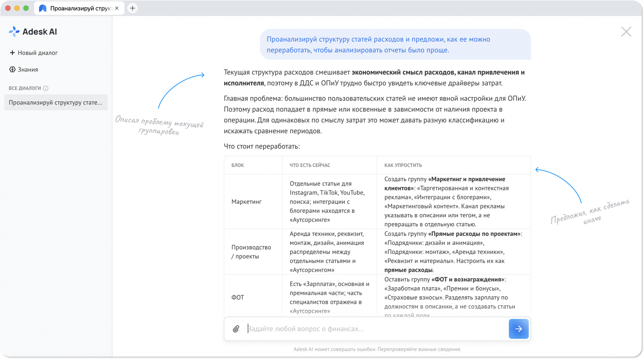Click the paragraph starting Главная проблема
644x359 pixels.
pos(375,115)
